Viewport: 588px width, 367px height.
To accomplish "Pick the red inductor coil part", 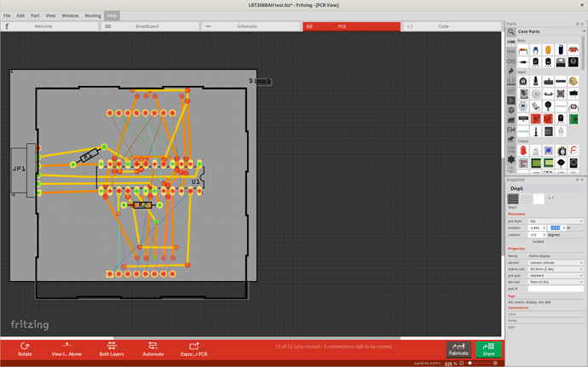I will click(573, 49).
